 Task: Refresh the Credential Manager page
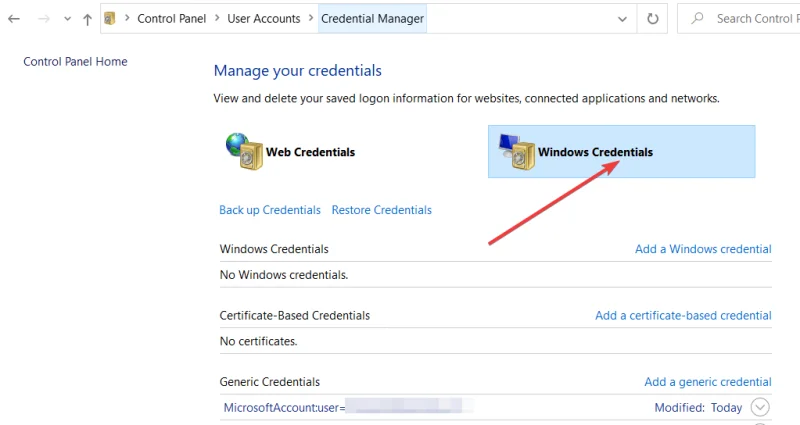(x=653, y=19)
